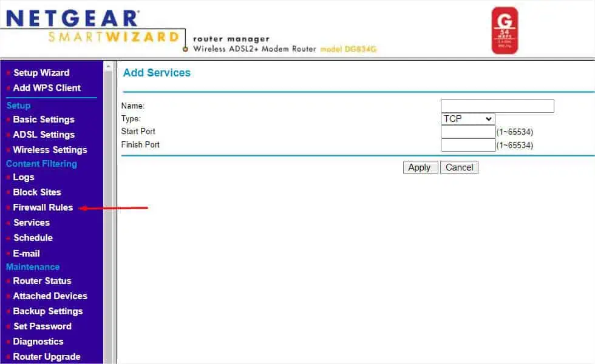
Task: Open Schedule settings
Action: [x=33, y=238]
